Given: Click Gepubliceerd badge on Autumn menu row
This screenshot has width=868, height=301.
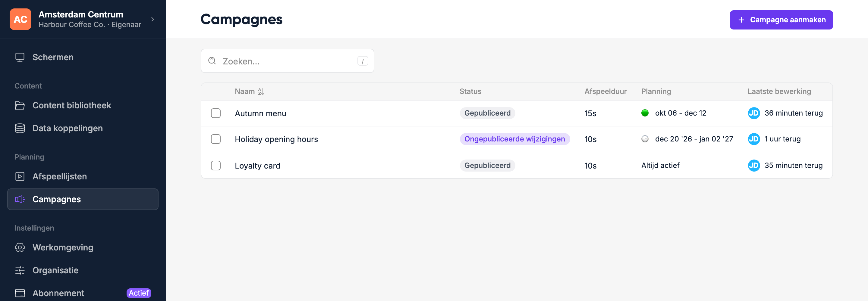Looking at the screenshot, I should tap(487, 113).
